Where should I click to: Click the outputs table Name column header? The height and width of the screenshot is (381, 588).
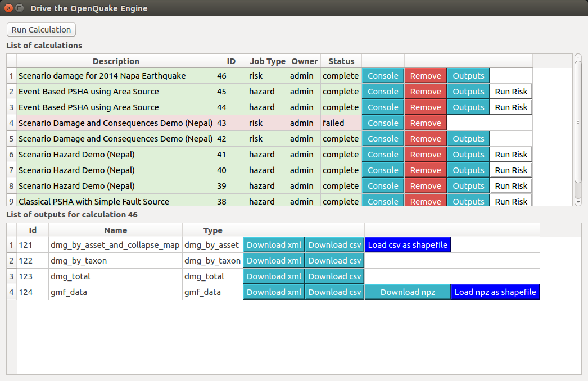point(115,230)
